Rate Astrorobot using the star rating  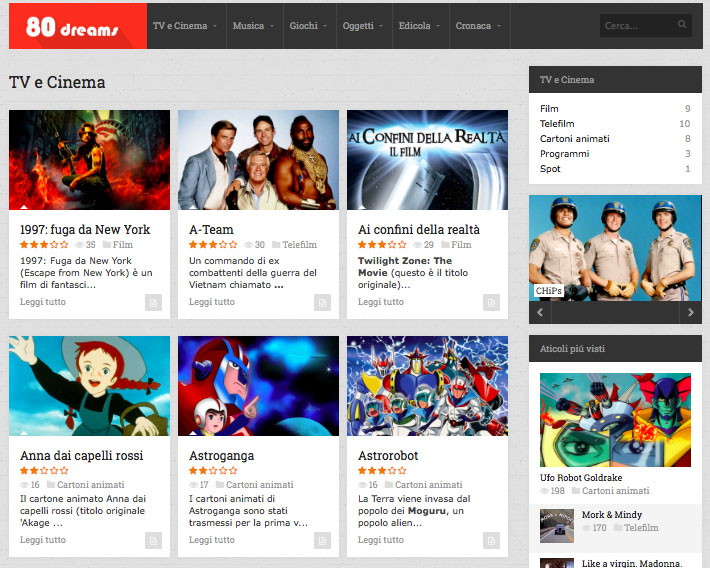tap(382, 471)
